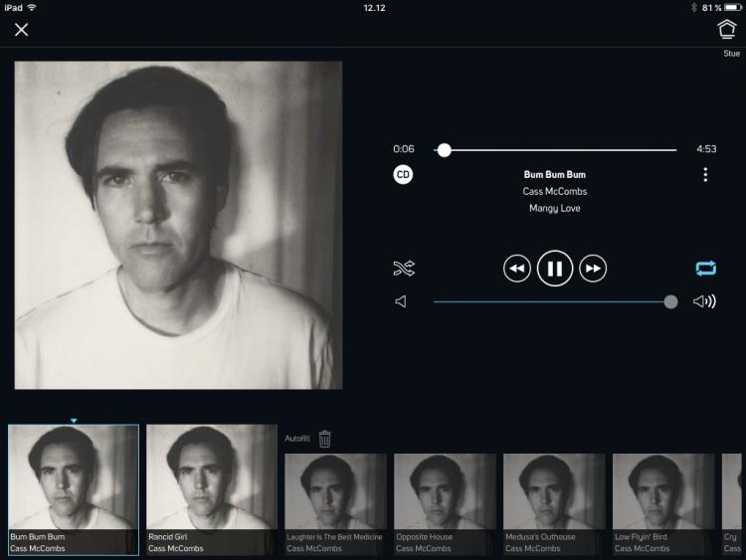Toggle repeat mode

pyautogui.click(x=705, y=269)
